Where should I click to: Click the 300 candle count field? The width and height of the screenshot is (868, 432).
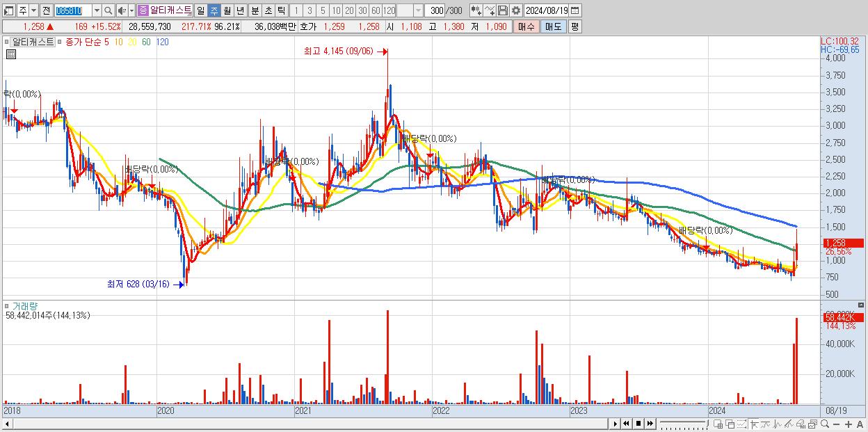(434, 10)
